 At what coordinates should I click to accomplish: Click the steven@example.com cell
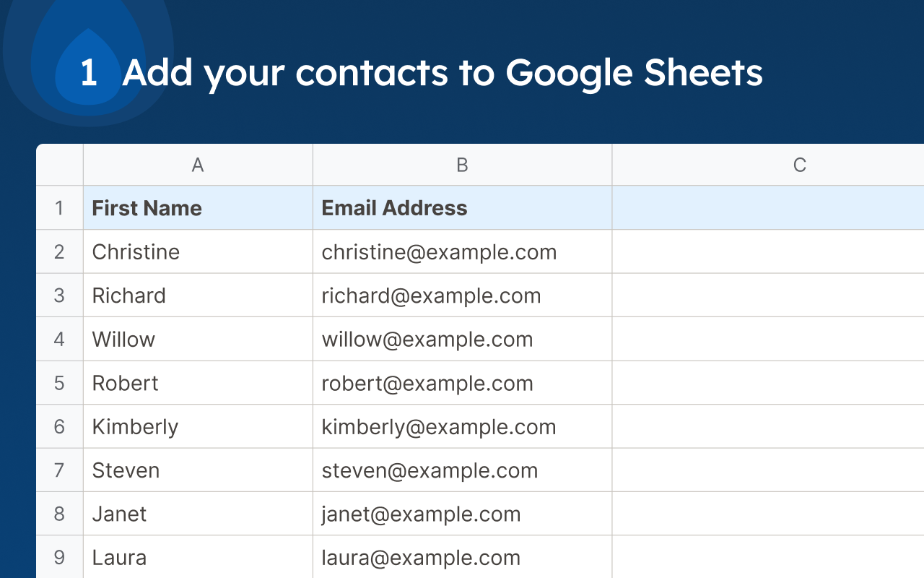[x=462, y=470]
